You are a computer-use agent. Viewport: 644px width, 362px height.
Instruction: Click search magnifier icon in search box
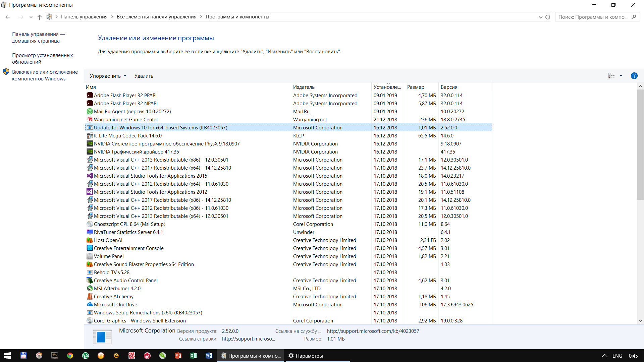coord(634,17)
